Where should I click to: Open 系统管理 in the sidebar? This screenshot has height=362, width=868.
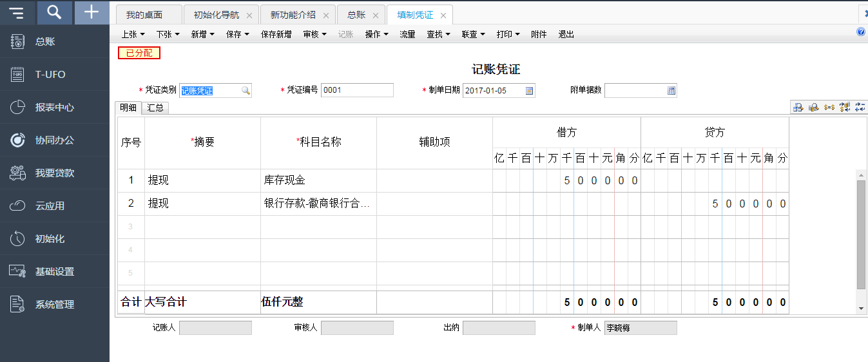54,305
